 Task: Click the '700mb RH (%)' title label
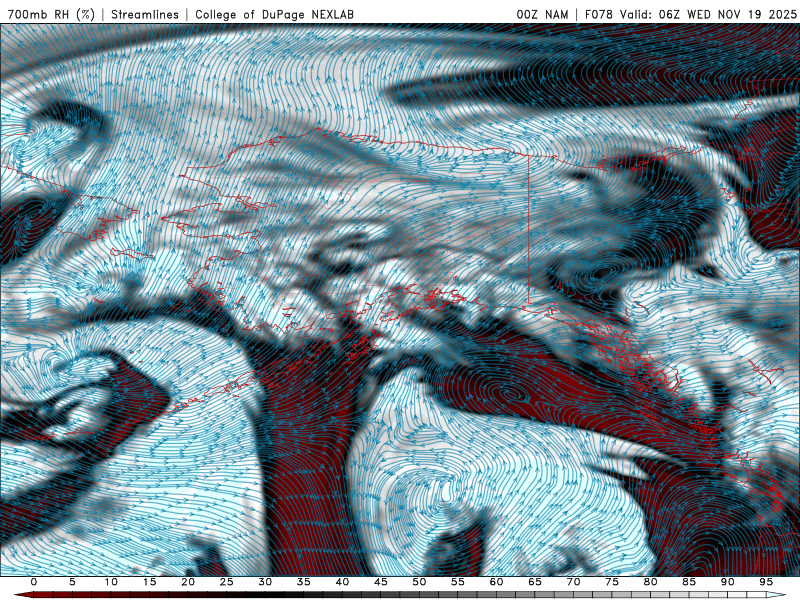(51, 14)
